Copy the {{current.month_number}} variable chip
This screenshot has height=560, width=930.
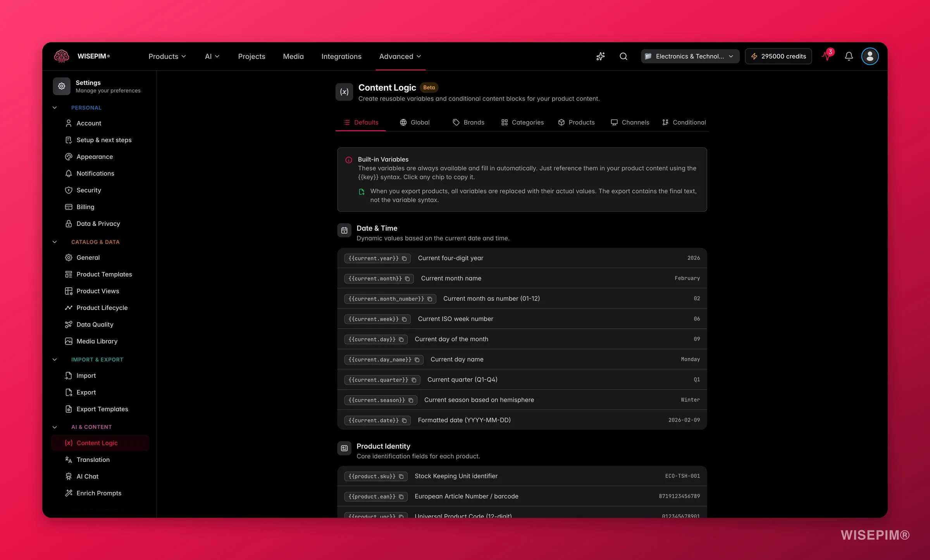[x=390, y=298]
